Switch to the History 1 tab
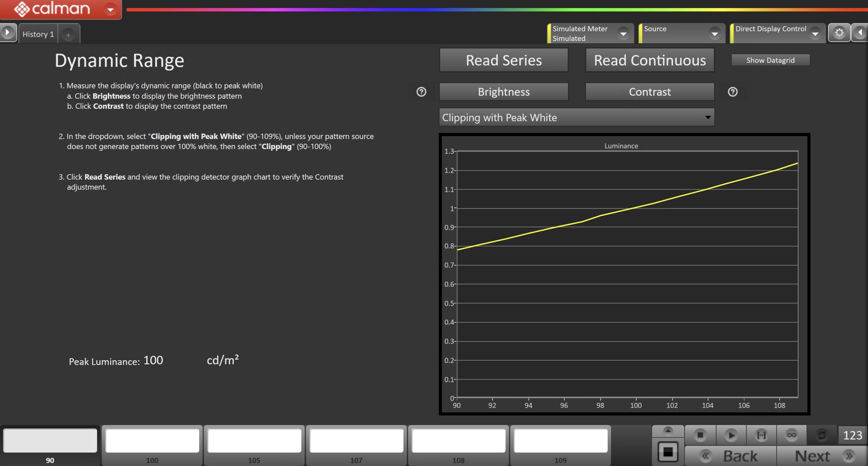 [x=38, y=34]
